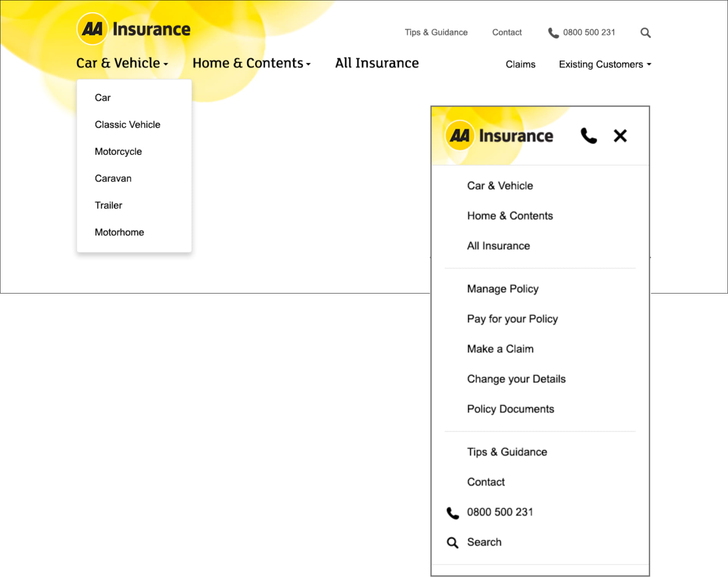The image size is (728, 577).
Task: Expand the Home & Contents dropdown
Action: coord(252,63)
